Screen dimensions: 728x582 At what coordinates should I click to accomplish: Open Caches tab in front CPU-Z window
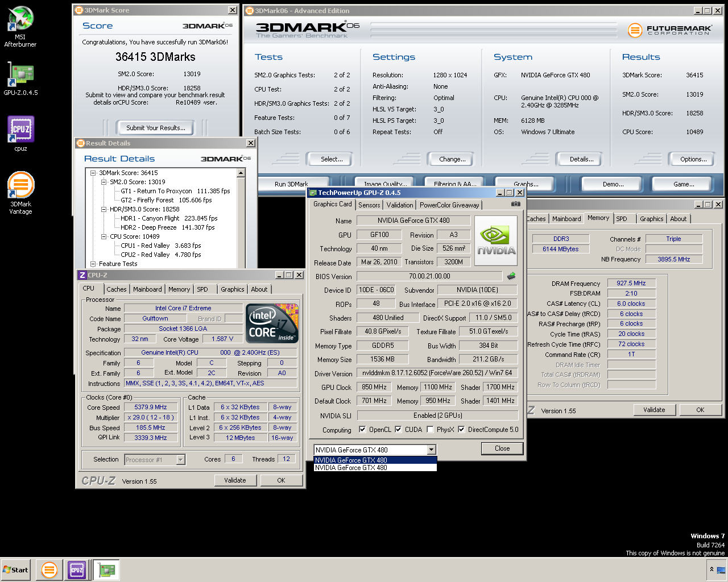tap(117, 289)
